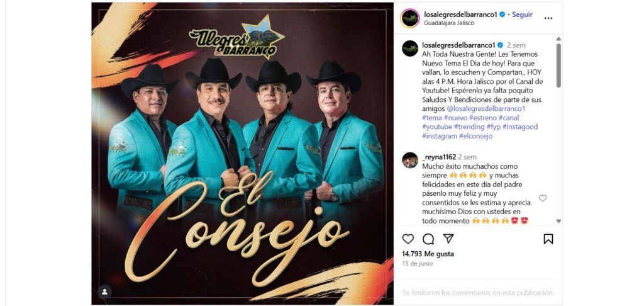
Task: Open the @losalegresdelbarranco1 mention in the caption
Action: (x=486, y=109)
